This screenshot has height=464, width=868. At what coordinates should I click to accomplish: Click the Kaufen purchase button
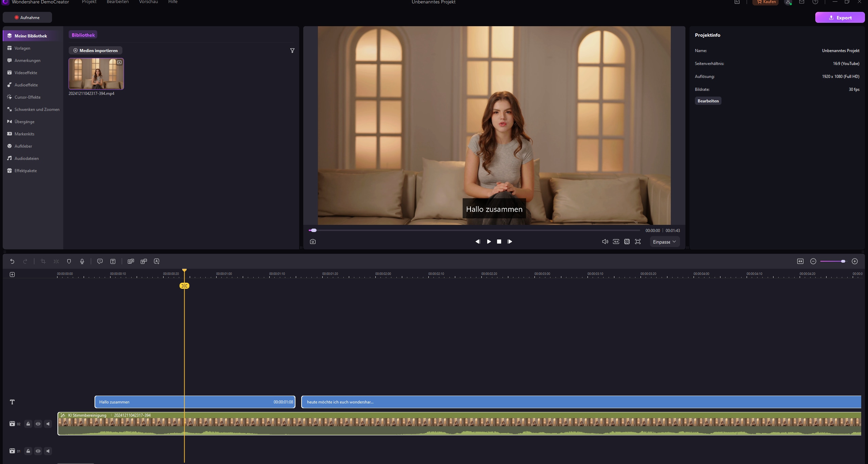(766, 2)
